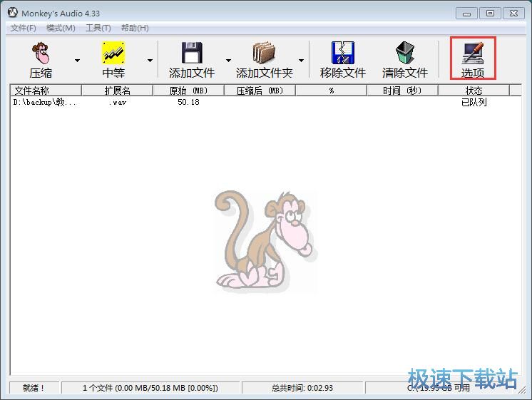
Task: Select the D:\backup file row
Action: pyautogui.click(x=266, y=102)
